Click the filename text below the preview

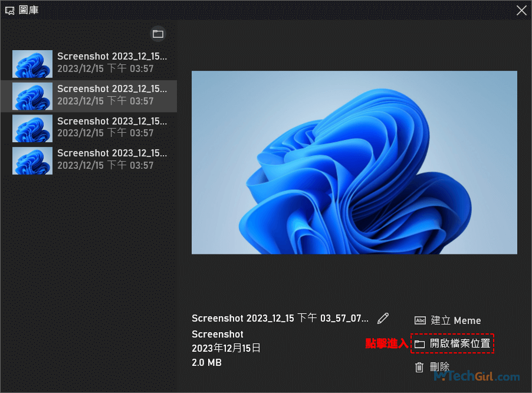[x=280, y=319]
